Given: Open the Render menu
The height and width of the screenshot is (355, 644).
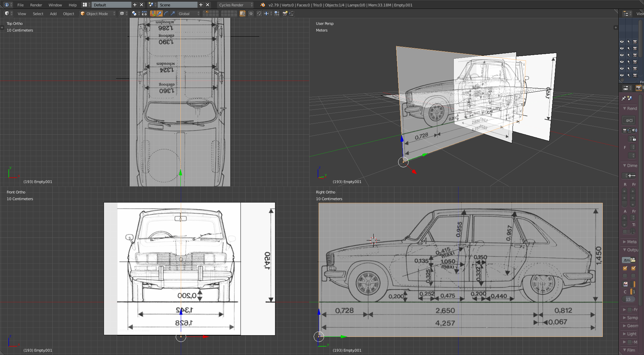Looking at the screenshot, I should point(36,5).
